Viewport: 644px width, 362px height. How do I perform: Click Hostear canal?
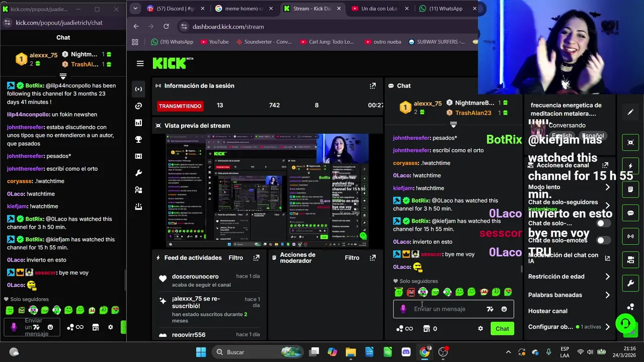548,311
